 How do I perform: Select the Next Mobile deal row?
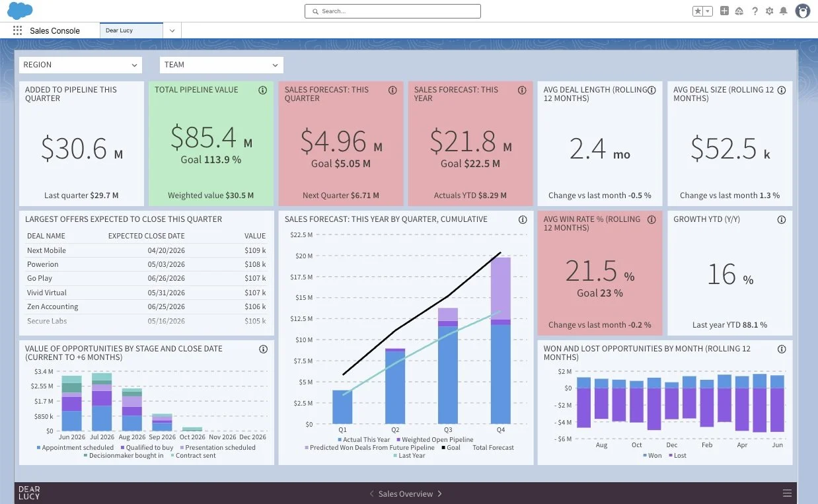(x=146, y=250)
